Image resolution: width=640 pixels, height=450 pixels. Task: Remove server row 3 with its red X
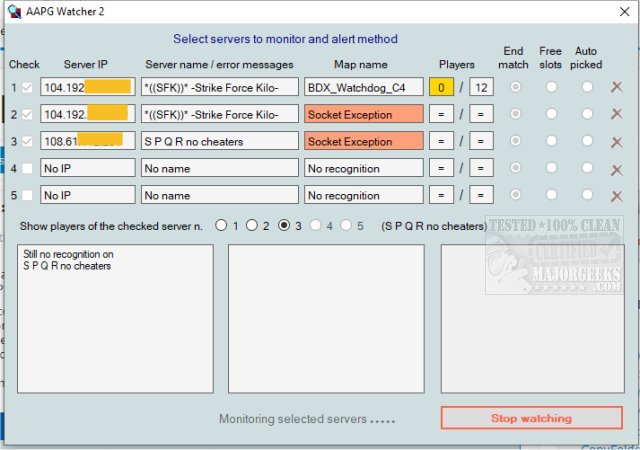616,142
